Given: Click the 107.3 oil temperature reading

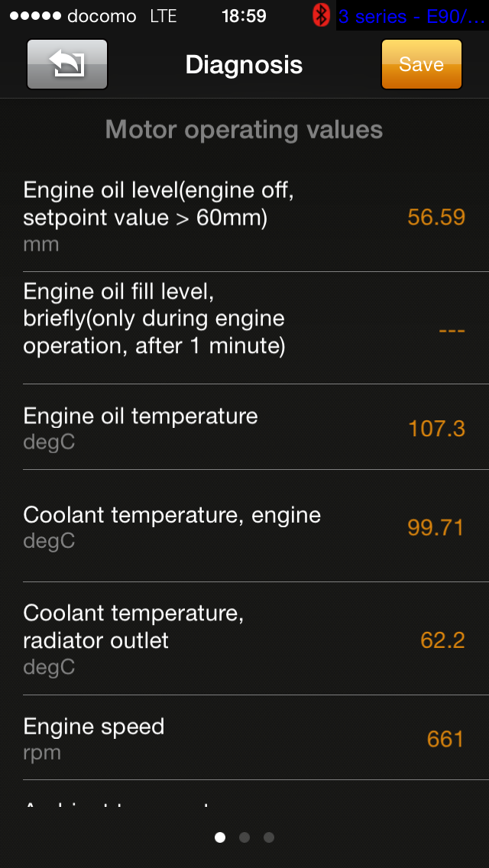Looking at the screenshot, I should click(x=436, y=429).
